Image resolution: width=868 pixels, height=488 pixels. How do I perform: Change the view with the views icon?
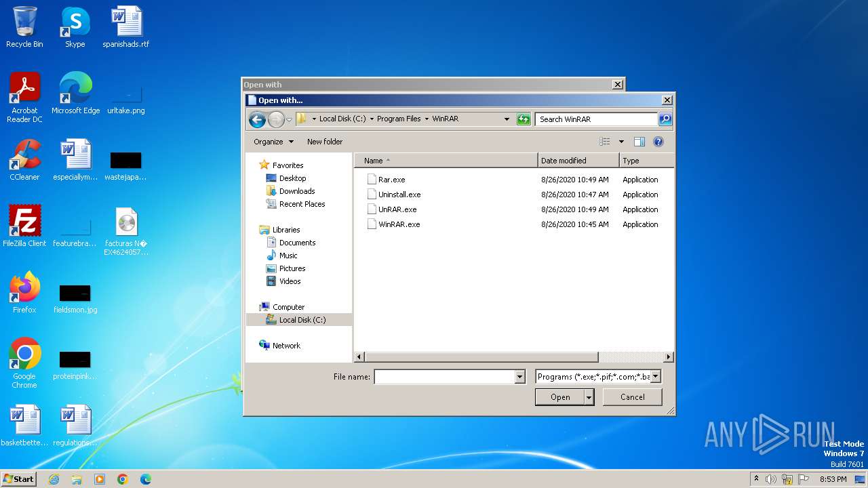point(605,142)
